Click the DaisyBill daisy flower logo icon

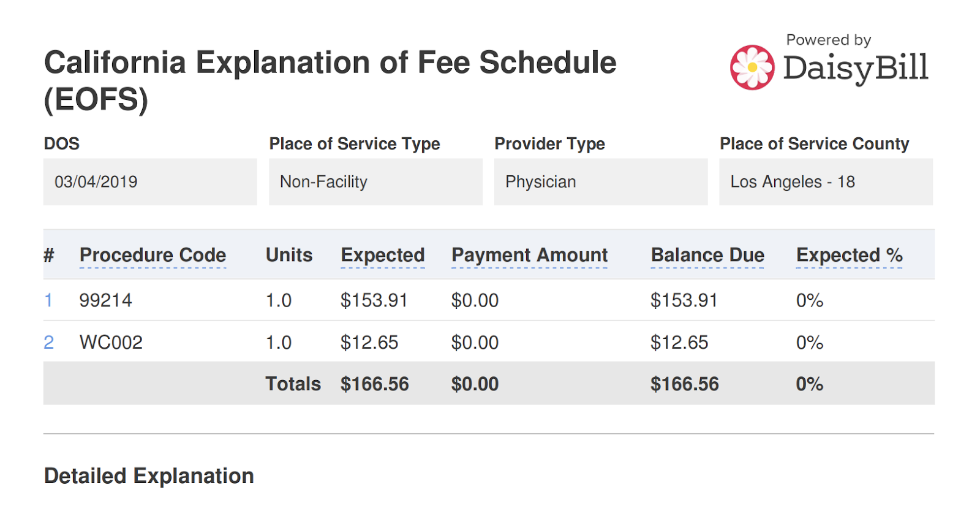click(x=752, y=67)
